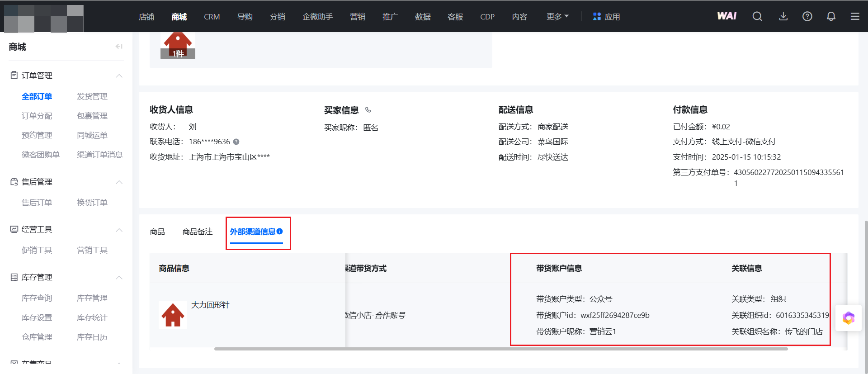The image size is (868, 374).
Task: Open the download center icon
Action: (x=783, y=17)
